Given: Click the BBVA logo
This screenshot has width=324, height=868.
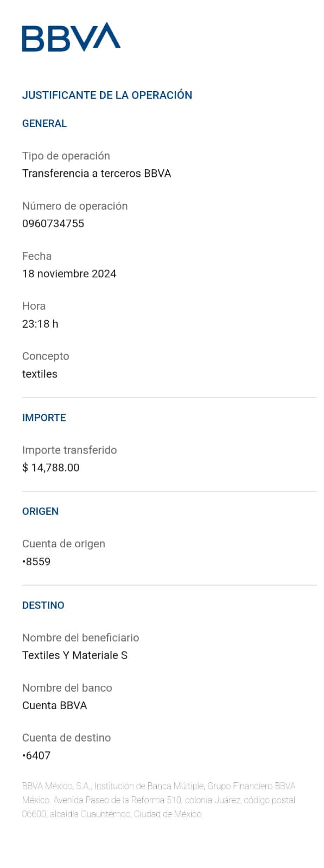Looking at the screenshot, I should tap(71, 37).
